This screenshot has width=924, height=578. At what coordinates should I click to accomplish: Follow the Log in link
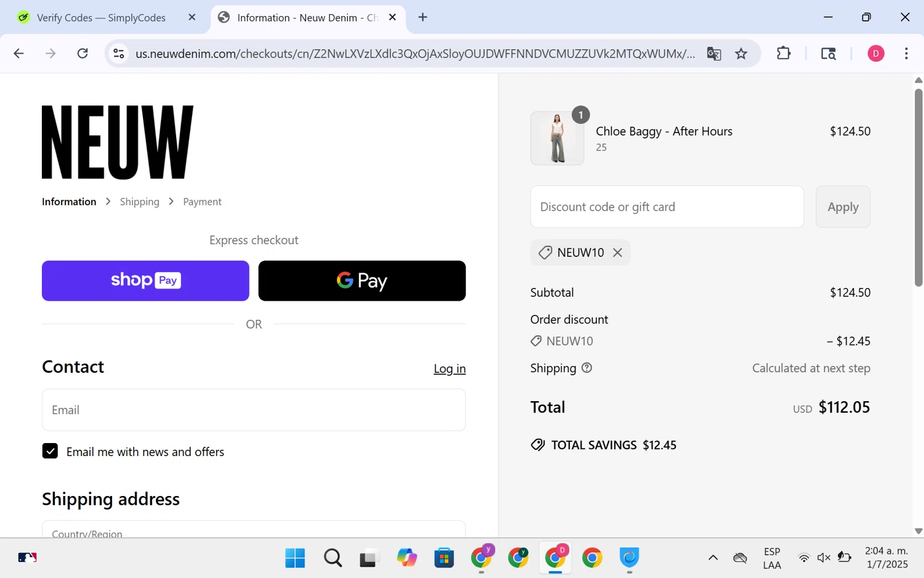point(450,368)
